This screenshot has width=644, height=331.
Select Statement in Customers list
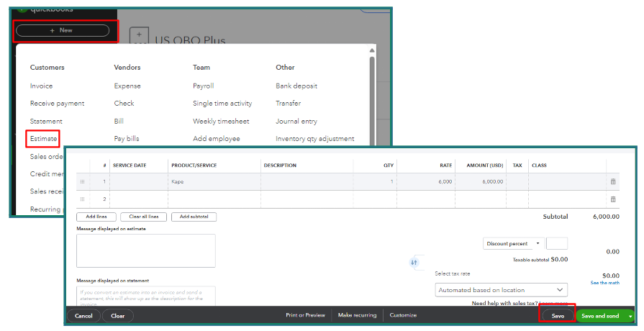click(x=46, y=121)
